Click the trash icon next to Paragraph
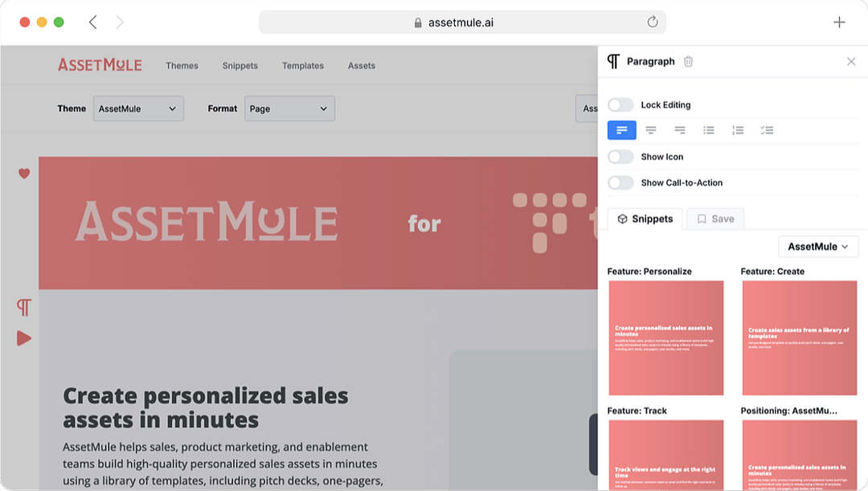868x491 pixels. [690, 61]
